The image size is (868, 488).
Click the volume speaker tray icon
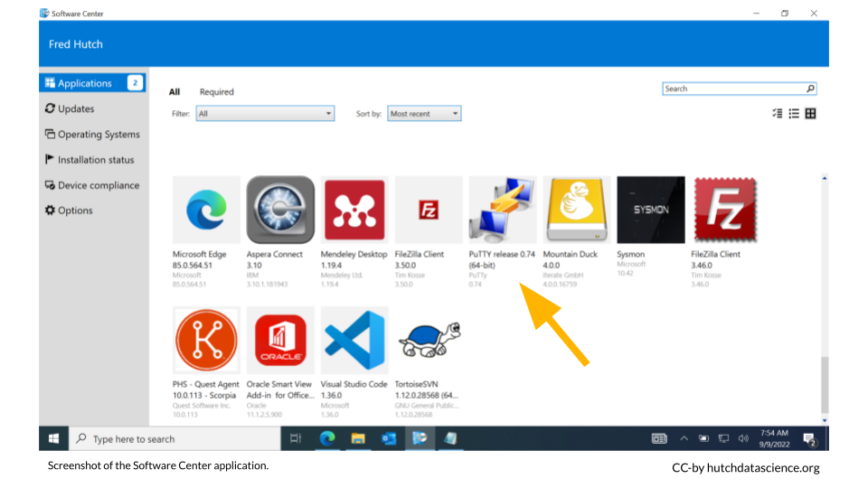pyautogui.click(x=743, y=439)
